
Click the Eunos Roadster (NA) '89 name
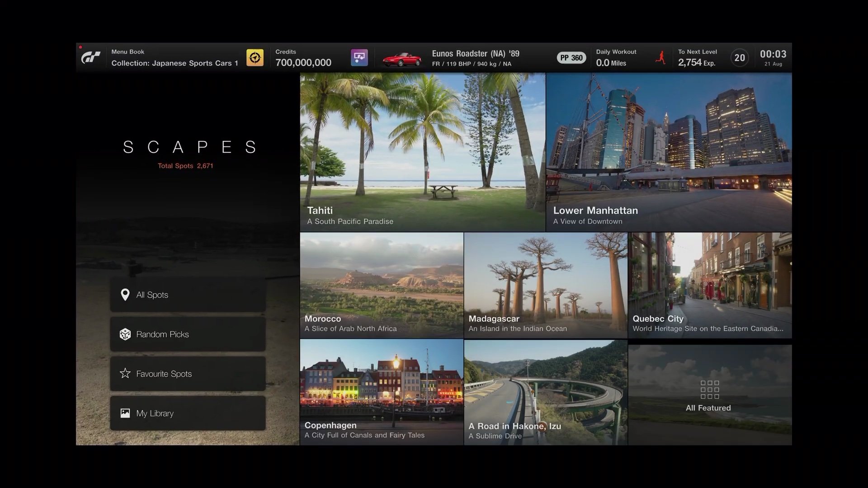coord(476,54)
